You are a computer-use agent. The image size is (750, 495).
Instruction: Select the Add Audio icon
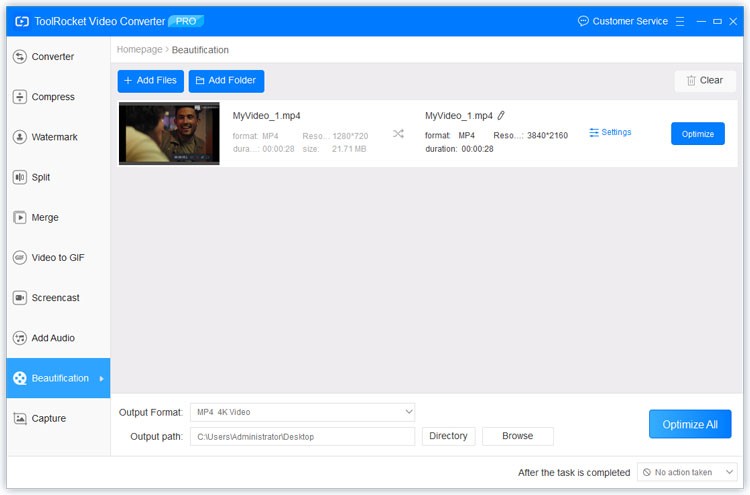[20, 338]
